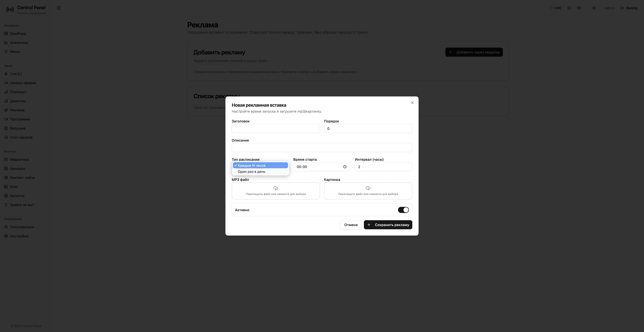Screen dimensions: 644x332
Task: Choose "Каждые N часов" schedule option
Action: (x=260, y=165)
